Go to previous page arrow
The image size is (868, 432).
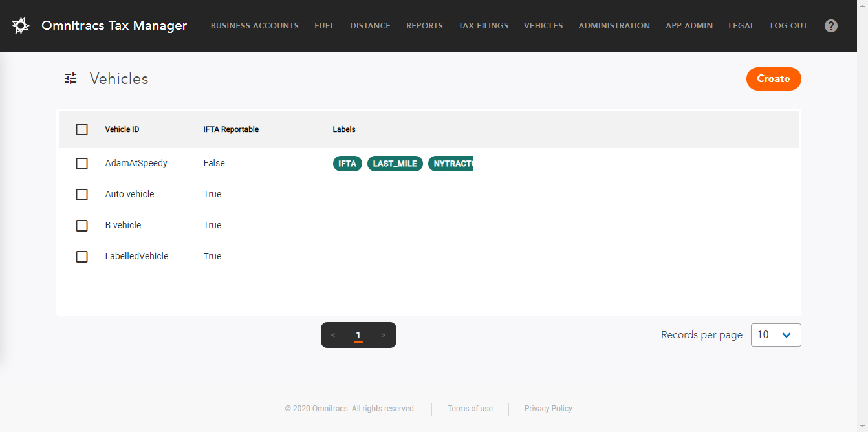(x=333, y=335)
